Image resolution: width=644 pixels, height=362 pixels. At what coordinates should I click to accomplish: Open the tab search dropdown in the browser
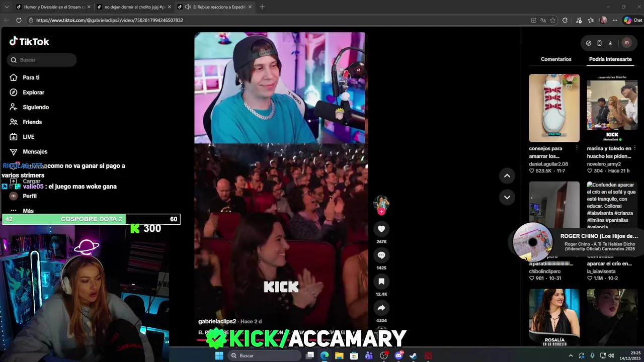tap(7, 7)
